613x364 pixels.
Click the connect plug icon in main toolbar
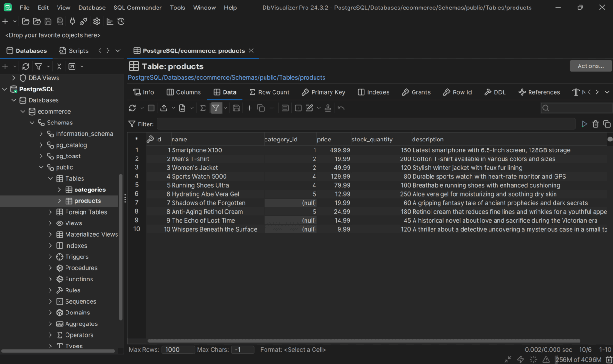(x=72, y=21)
